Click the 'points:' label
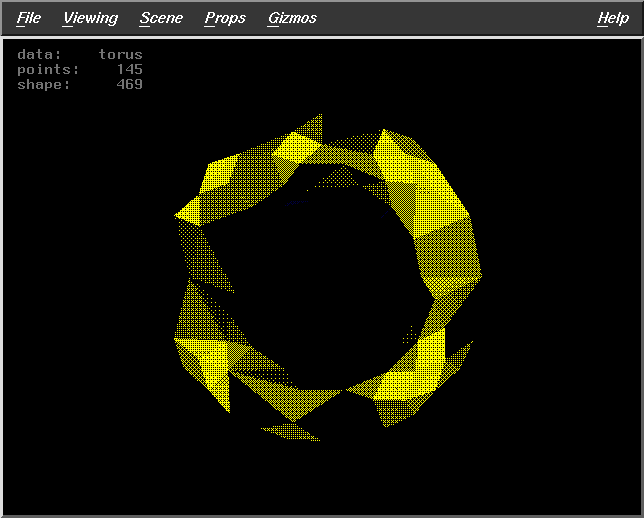Screen dimensions: 644x518 (48, 69)
